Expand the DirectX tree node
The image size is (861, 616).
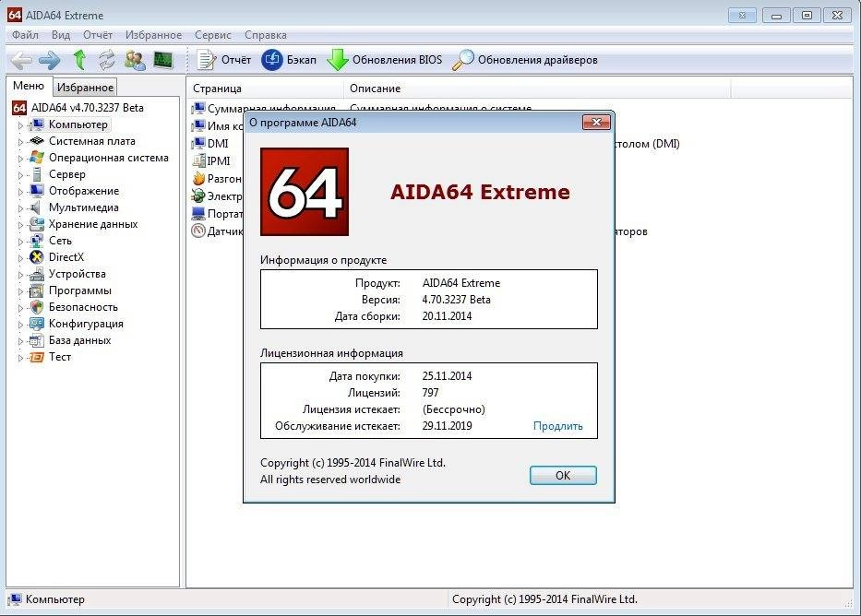click(20, 258)
